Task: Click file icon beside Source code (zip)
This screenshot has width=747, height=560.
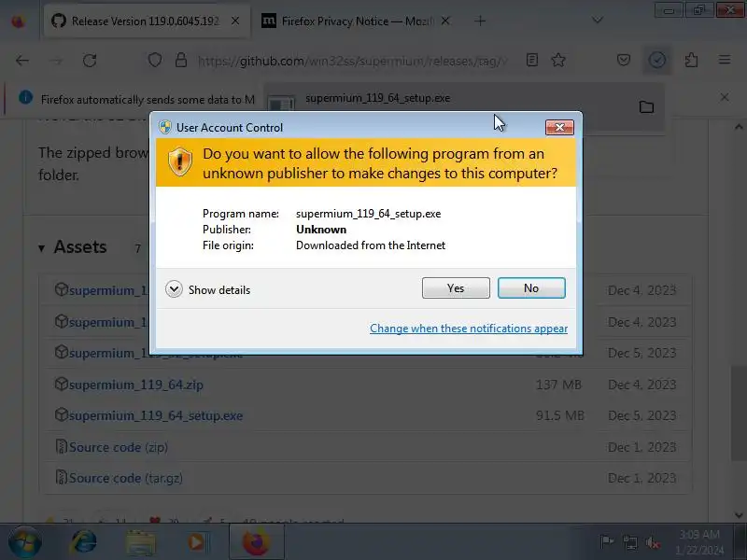Action: [62, 447]
